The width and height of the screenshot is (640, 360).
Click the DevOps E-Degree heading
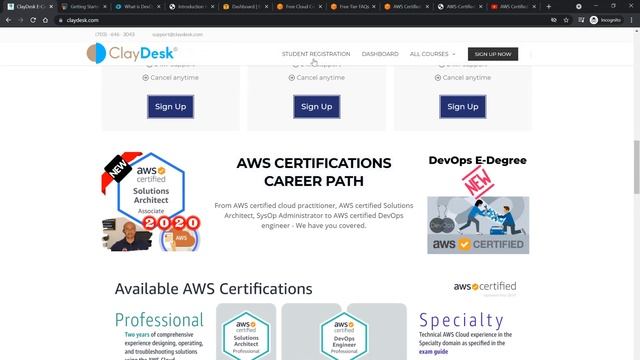[478, 160]
